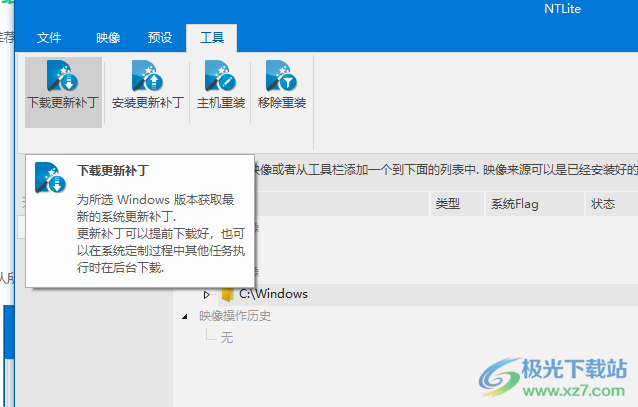Click the C:\Windows folder icon

(227, 294)
